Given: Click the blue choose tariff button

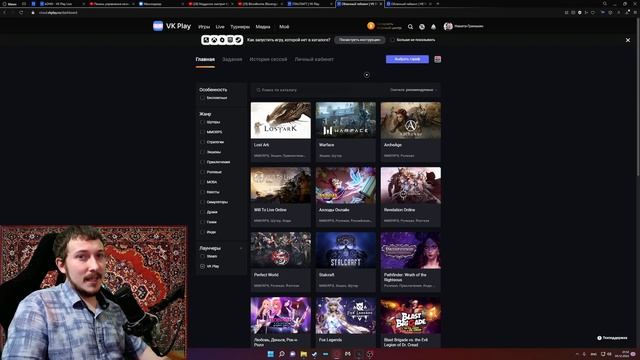Looking at the screenshot, I should pyautogui.click(x=407, y=59).
